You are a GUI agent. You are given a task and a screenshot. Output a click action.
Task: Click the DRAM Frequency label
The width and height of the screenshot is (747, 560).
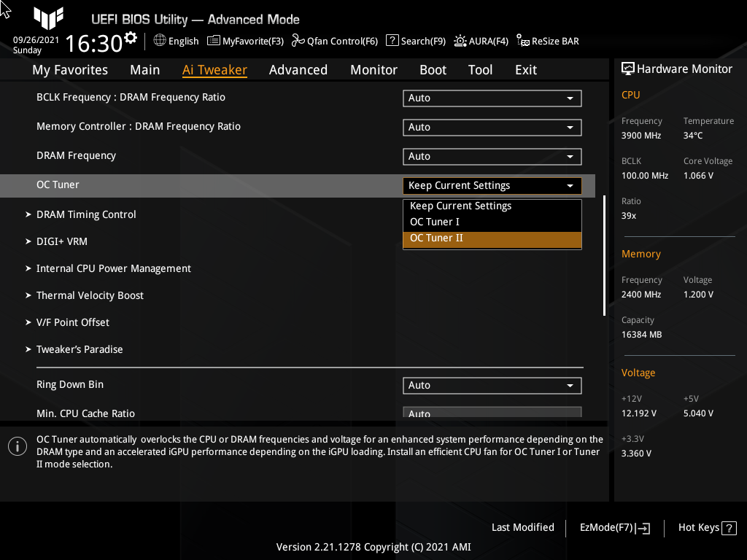(76, 156)
